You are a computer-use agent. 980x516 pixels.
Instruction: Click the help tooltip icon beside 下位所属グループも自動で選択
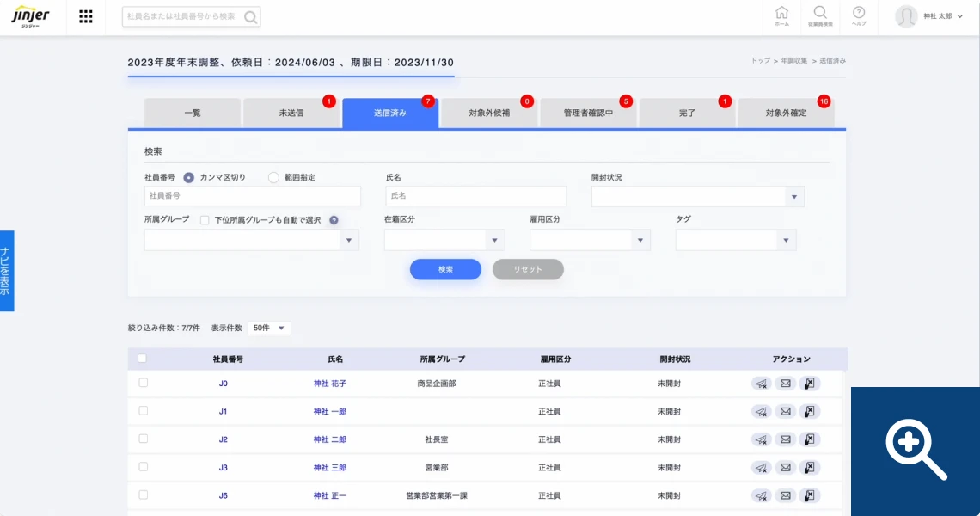334,220
